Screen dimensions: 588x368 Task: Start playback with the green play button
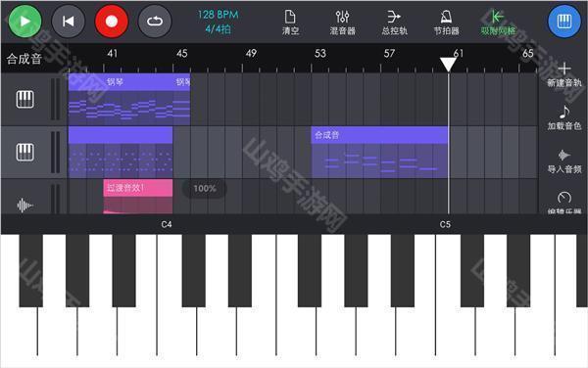24,22
